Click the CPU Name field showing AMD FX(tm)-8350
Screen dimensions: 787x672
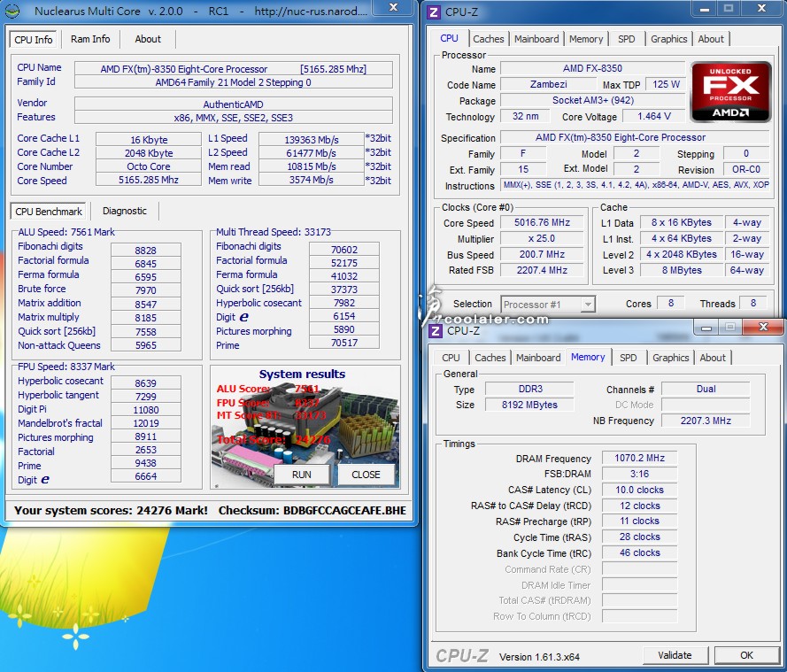point(234,69)
